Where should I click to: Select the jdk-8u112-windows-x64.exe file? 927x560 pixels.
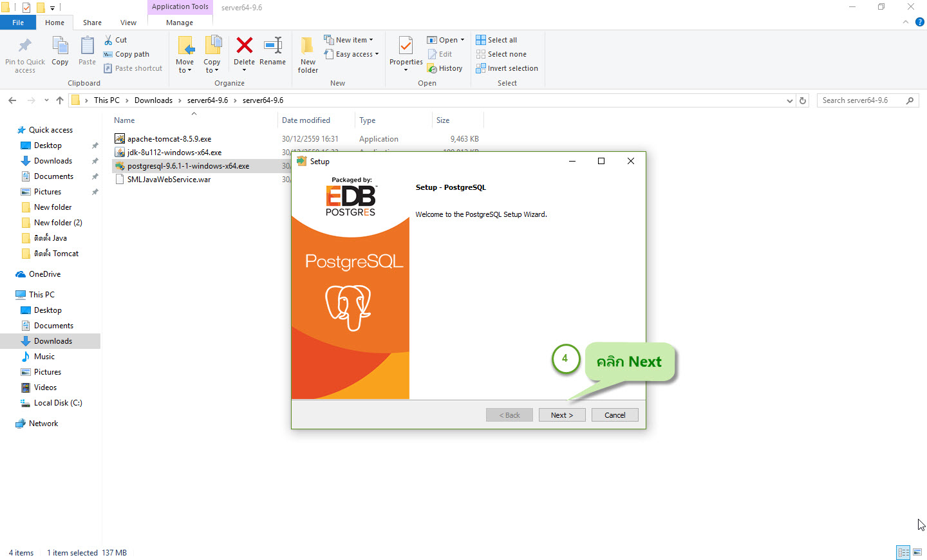tap(174, 153)
